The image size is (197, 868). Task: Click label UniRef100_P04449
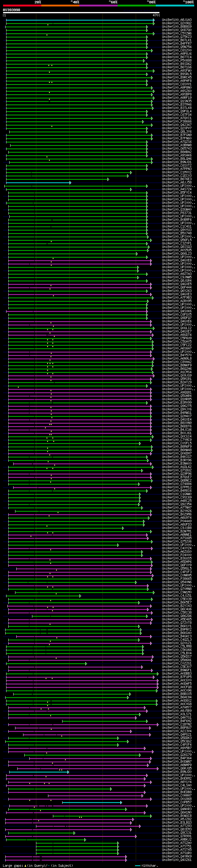click(x=177, y=521)
